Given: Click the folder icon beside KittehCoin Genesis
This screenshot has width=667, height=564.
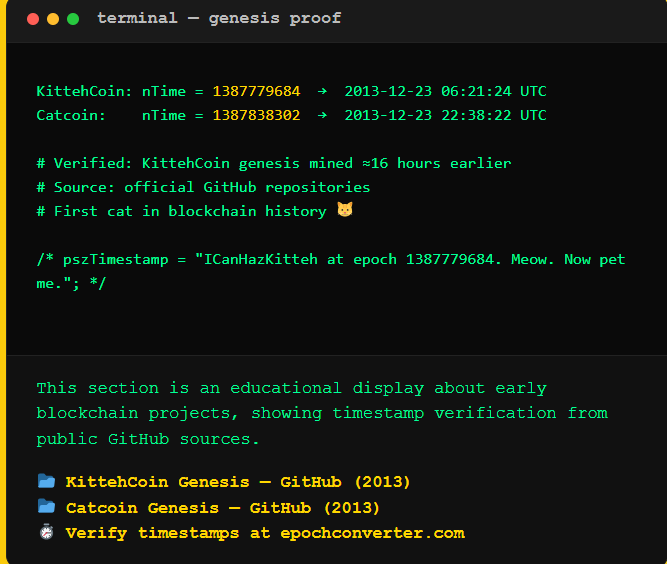Looking at the screenshot, I should pyautogui.click(x=46, y=481).
